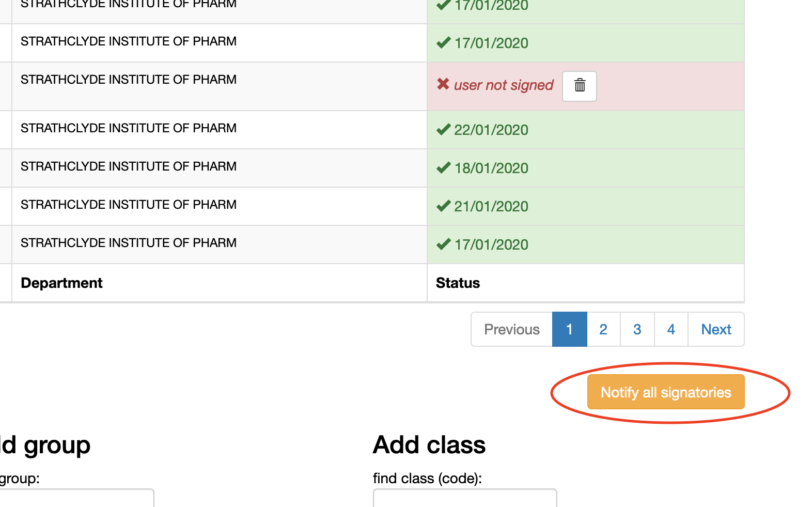Go to the Next page

click(716, 329)
